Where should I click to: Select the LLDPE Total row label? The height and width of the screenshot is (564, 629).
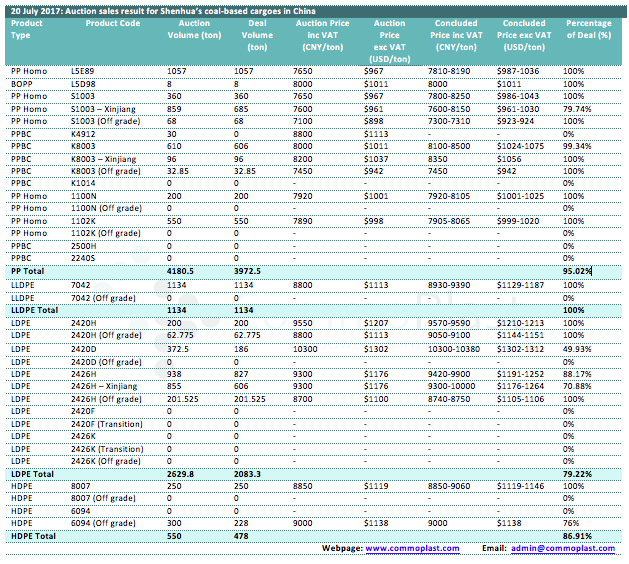[34, 310]
